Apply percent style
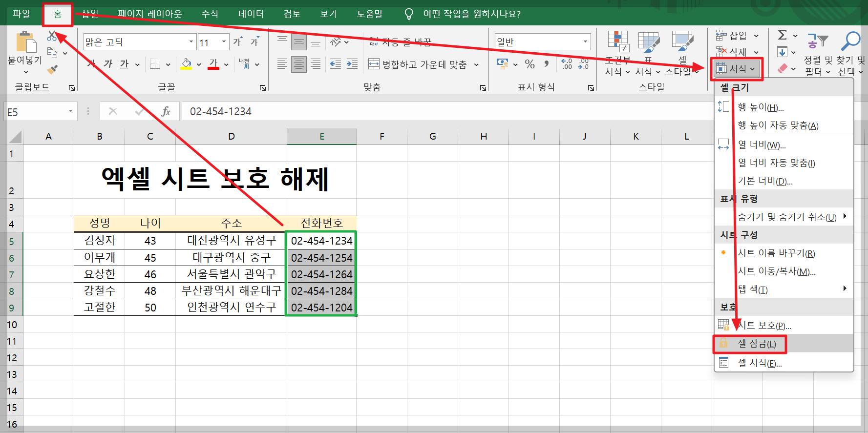The image size is (868, 433). point(529,64)
